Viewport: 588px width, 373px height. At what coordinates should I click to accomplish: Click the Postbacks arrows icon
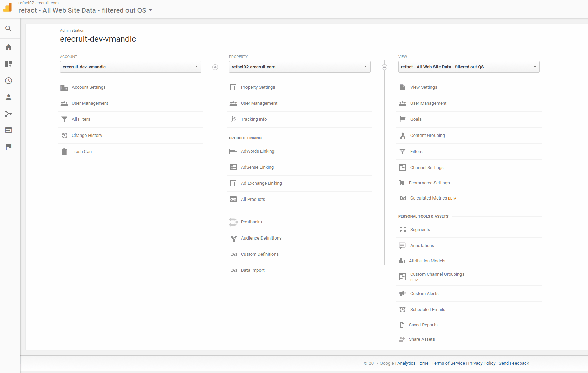(x=233, y=222)
